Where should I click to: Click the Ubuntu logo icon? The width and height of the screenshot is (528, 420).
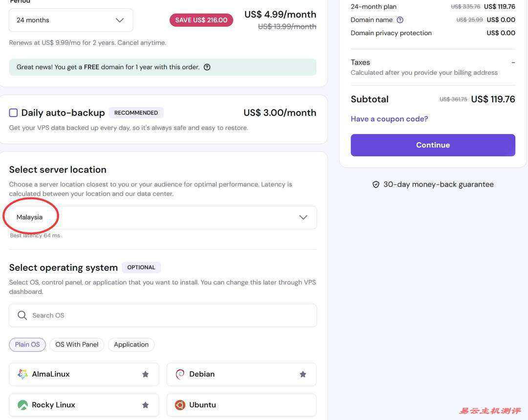coord(180,405)
